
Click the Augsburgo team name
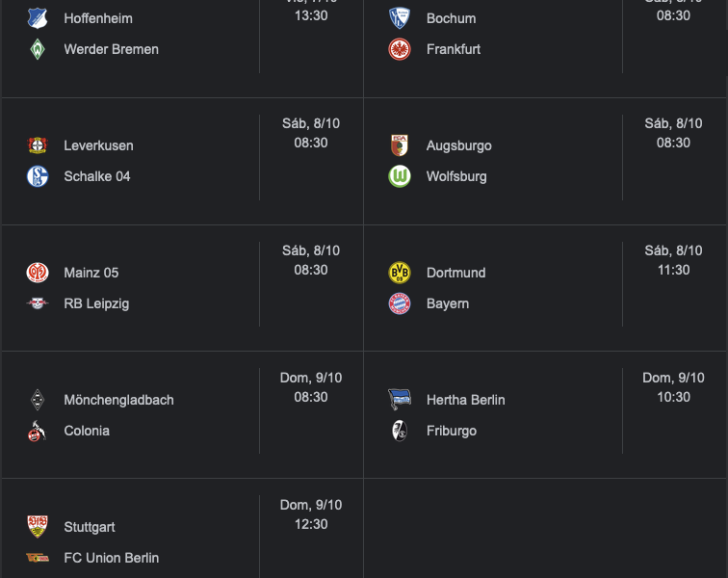(458, 145)
